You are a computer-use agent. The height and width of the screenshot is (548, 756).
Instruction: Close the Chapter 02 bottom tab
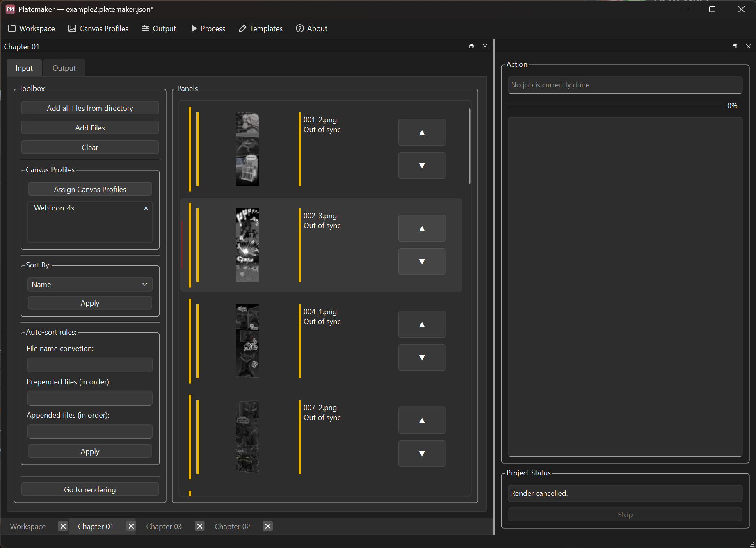click(x=267, y=526)
